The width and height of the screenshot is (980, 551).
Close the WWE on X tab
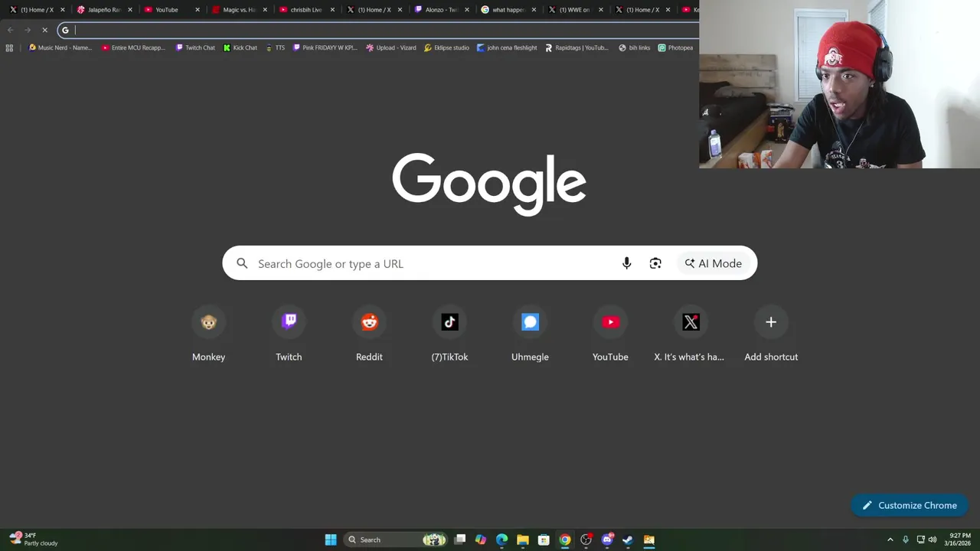(x=601, y=10)
